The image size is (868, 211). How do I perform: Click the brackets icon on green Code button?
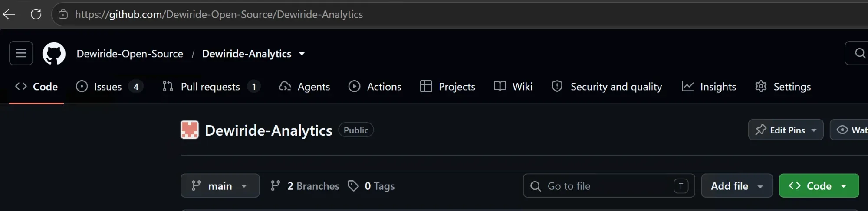pyautogui.click(x=795, y=185)
